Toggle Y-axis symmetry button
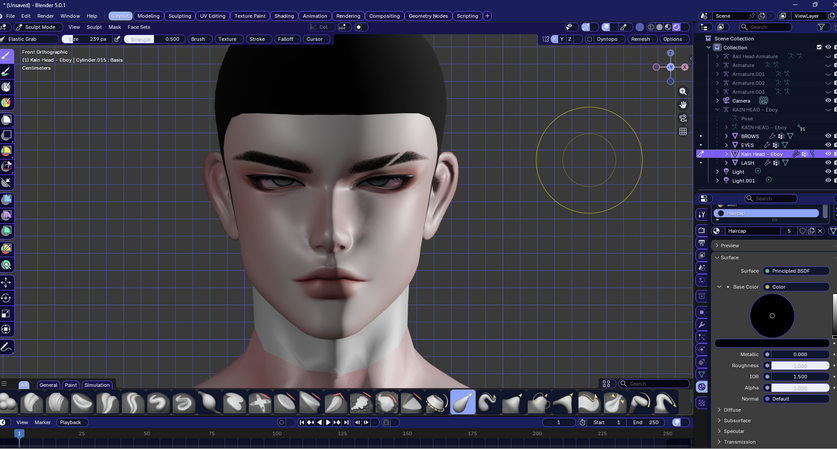This screenshot has height=449, width=837. (562, 39)
